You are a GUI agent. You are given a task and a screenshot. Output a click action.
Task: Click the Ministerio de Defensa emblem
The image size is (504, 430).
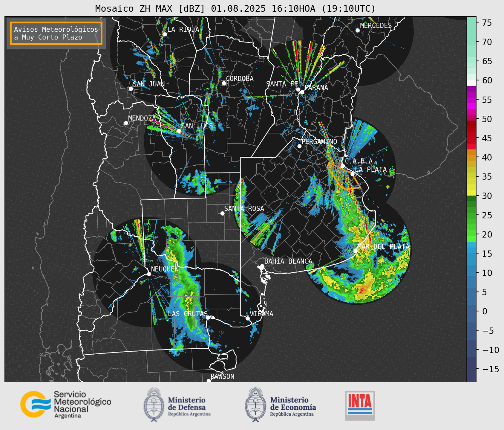click(x=154, y=405)
